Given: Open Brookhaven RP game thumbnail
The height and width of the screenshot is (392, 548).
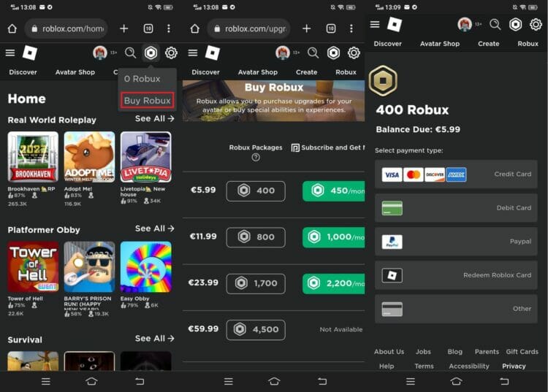Looking at the screenshot, I should coord(33,157).
